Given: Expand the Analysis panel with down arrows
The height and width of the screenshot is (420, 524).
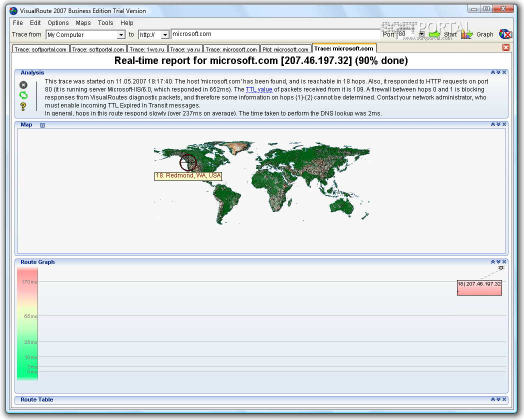Looking at the screenshot, I should pos(498,72).
